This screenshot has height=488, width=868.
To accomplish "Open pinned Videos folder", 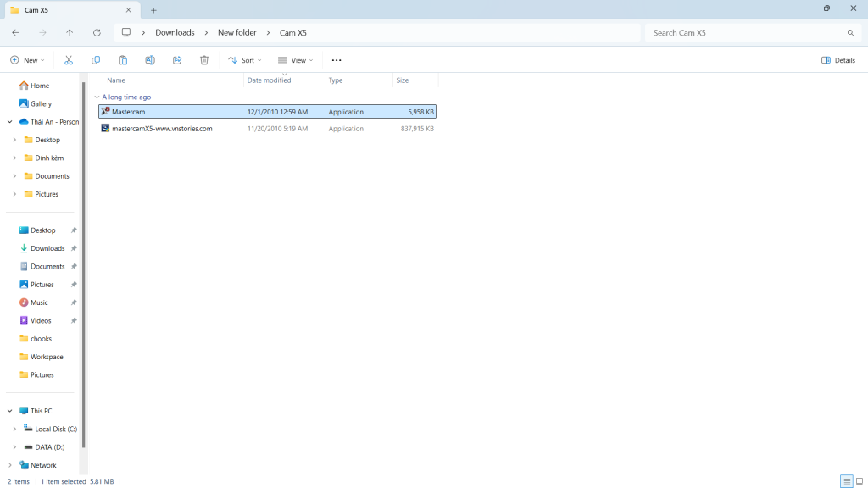I will click(x=41, y=321).
